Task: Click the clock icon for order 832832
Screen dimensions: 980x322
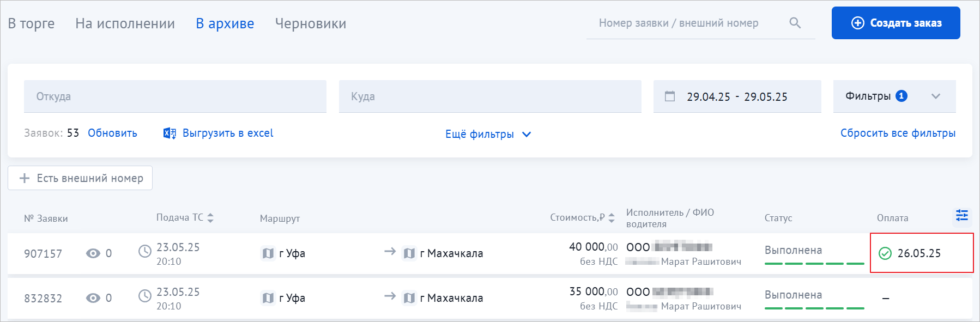Action: [145, 296]
